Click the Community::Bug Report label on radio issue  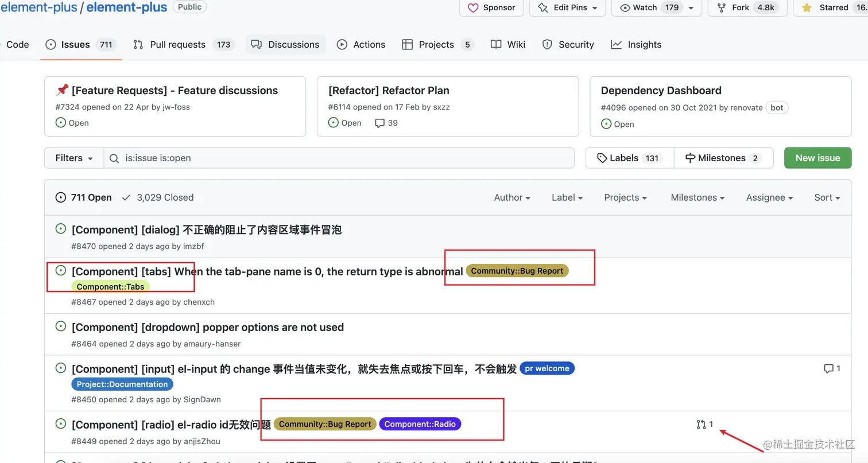point(325,424)
